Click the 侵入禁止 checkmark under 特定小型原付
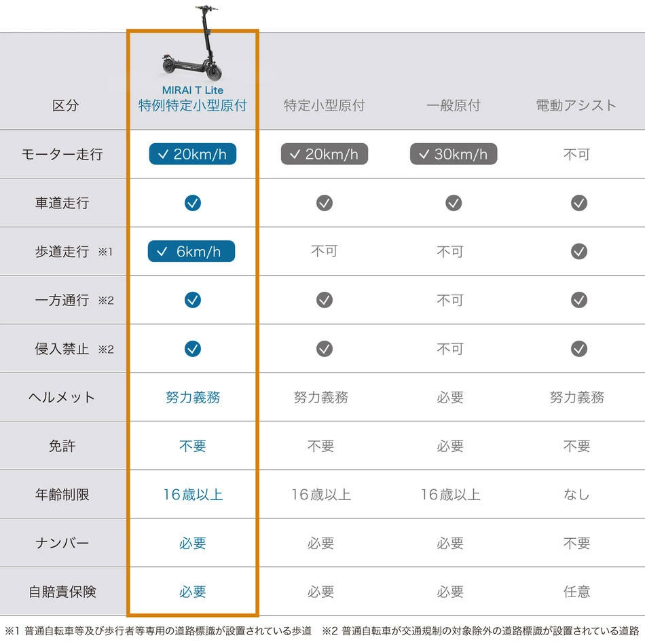The image size is (645, 644). 324,349
